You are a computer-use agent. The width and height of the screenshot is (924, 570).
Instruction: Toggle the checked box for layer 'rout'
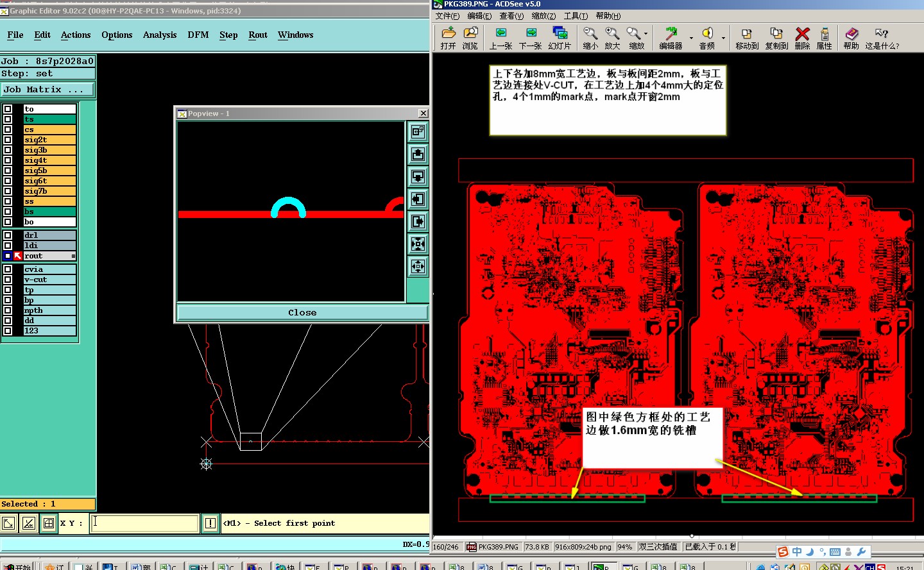(x=8, y=256)
